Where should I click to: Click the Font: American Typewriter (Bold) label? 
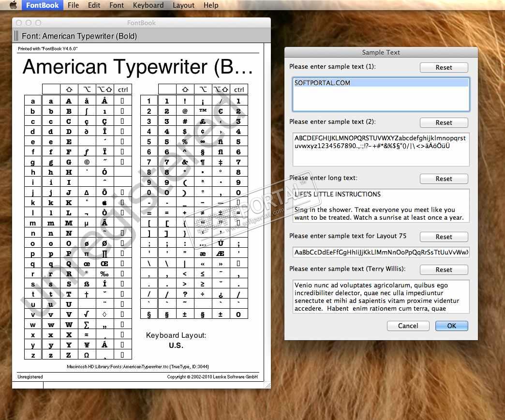click(x=79, y=36)
